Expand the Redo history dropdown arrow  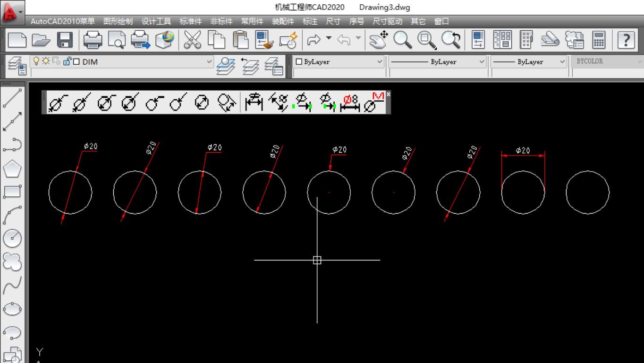[x=329, y=38]
